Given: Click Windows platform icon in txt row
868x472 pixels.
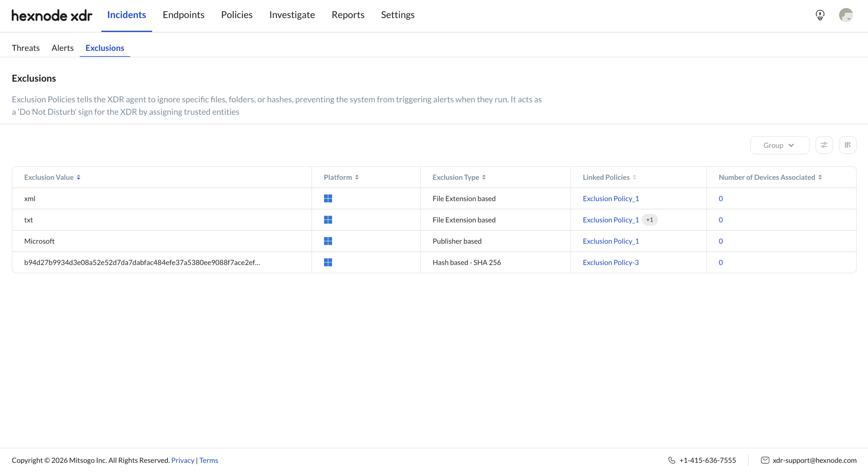Looking at the screenshot, I should click(x=328, y=220).
